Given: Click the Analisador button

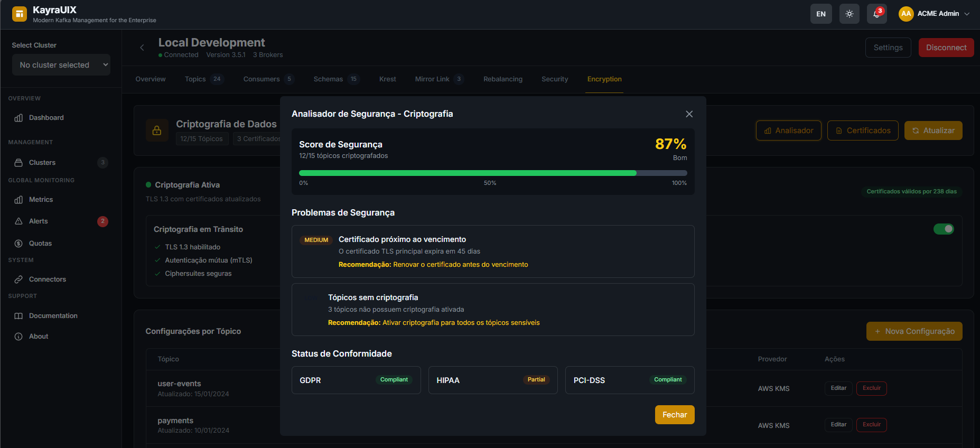Looking at the screenshot, I should (x=789, y=130).
